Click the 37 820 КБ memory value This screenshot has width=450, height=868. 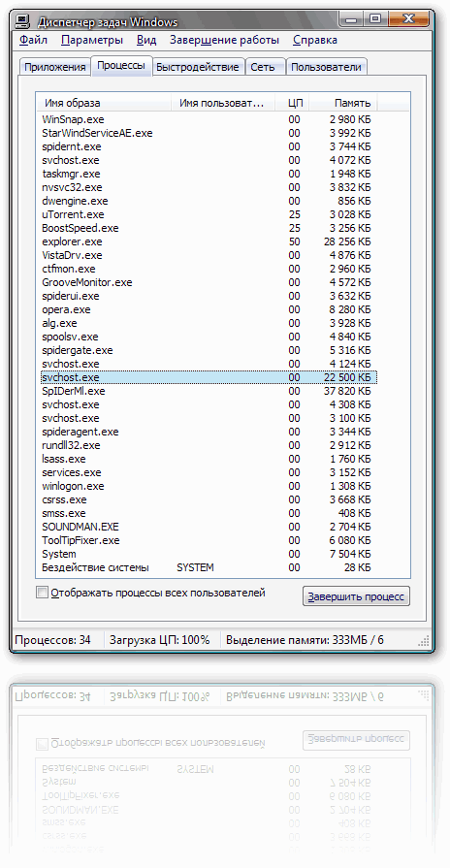point(347,391)
